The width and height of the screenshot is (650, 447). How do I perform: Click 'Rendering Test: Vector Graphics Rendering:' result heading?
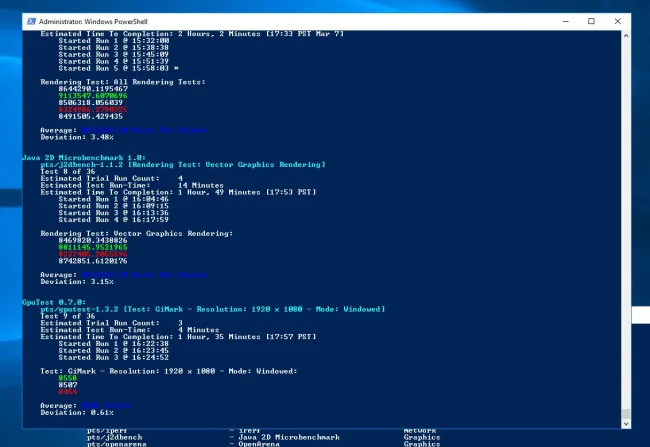[136, 233]
